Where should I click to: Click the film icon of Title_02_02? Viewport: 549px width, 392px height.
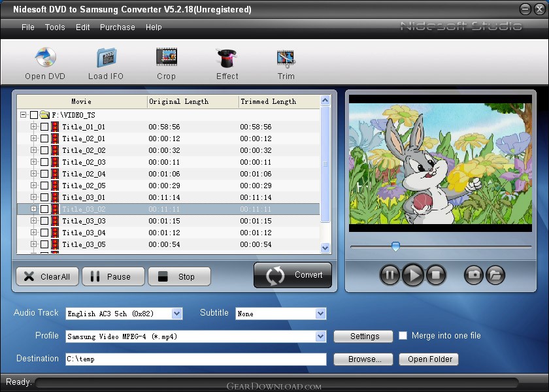tap(55, 150)
